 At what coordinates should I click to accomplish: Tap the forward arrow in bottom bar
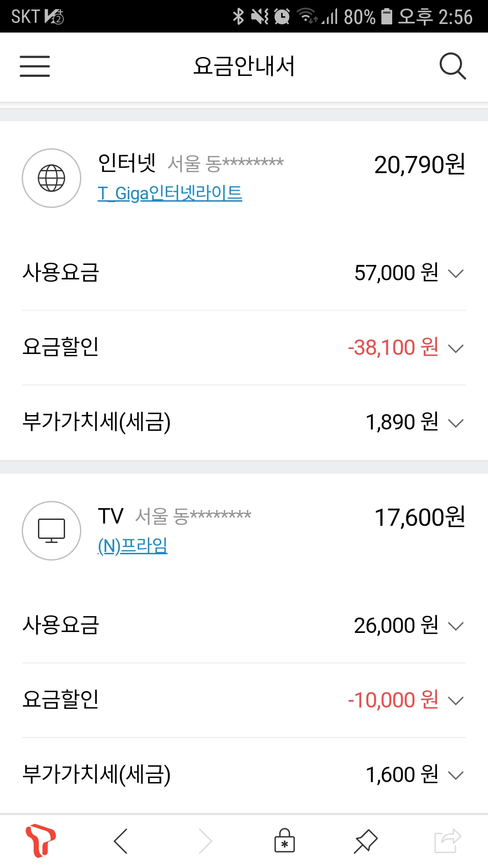tap(206, 841)
